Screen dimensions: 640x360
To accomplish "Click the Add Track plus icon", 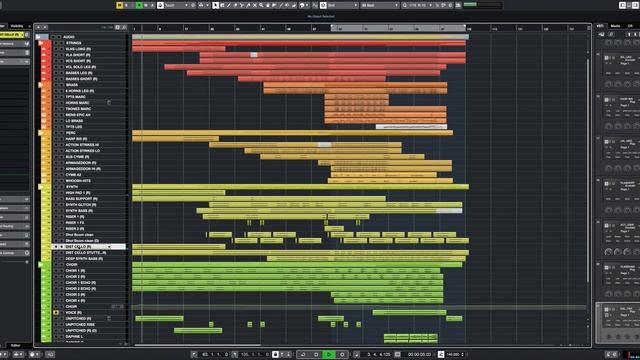I will coord(38,27).
